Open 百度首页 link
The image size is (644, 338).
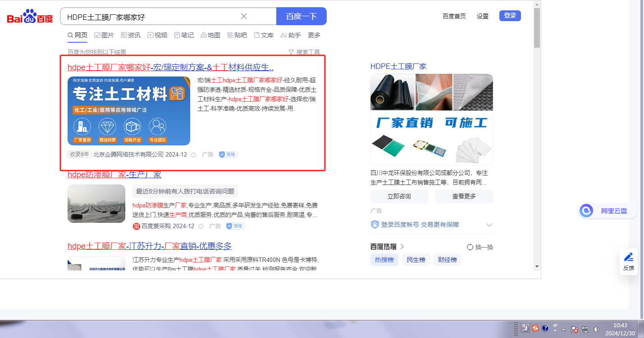tap(454, 16)
